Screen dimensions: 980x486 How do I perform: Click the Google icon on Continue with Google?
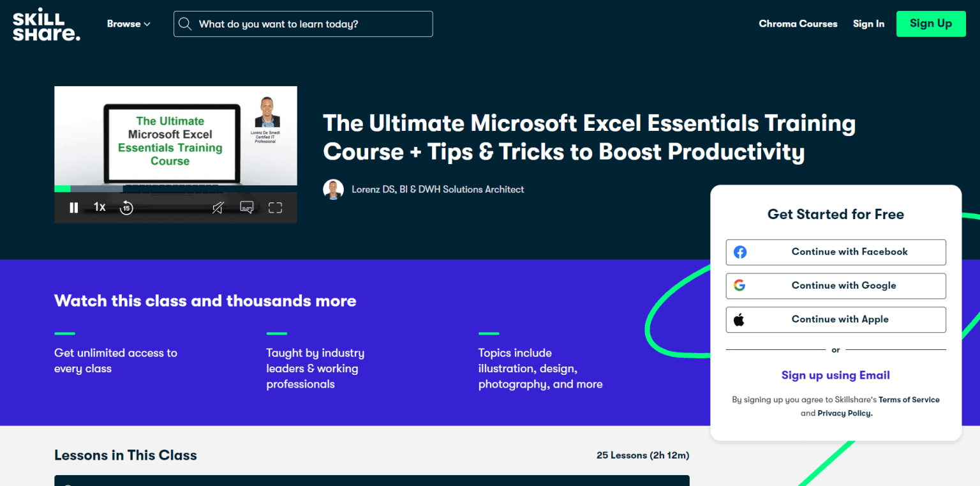(x=739, y=285)
